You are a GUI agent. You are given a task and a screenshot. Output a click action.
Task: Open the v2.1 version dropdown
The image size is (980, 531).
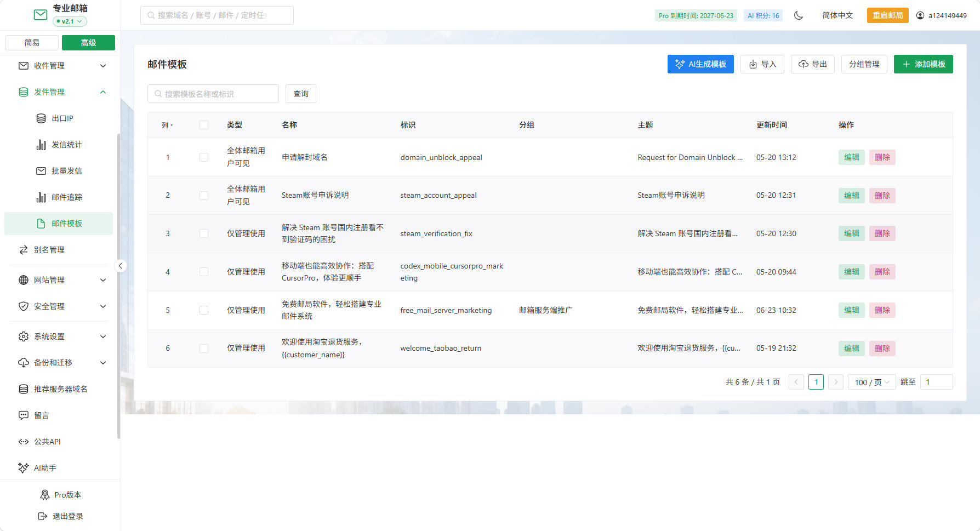point(70,21)
